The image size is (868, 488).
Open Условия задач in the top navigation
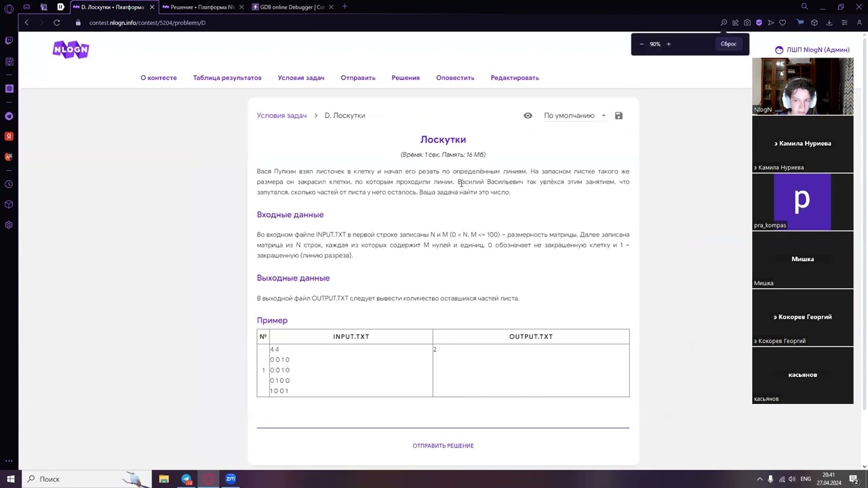tap(301, 78)
